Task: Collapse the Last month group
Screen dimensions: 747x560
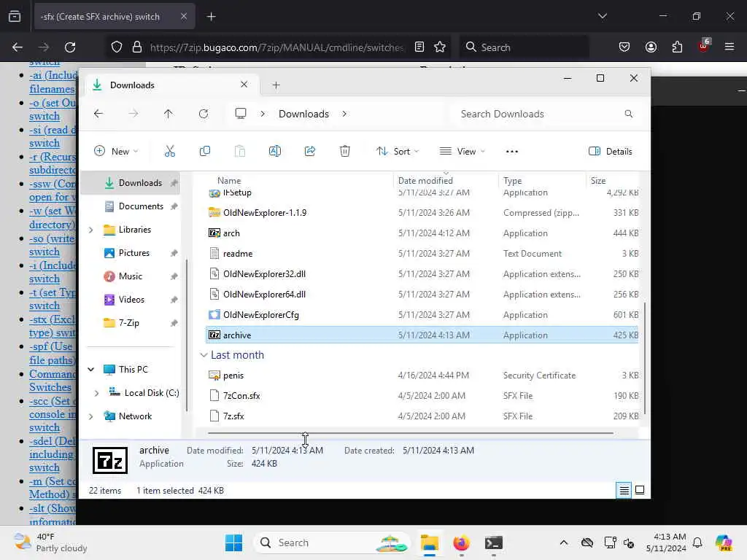Action: click(x=204, y=355)
